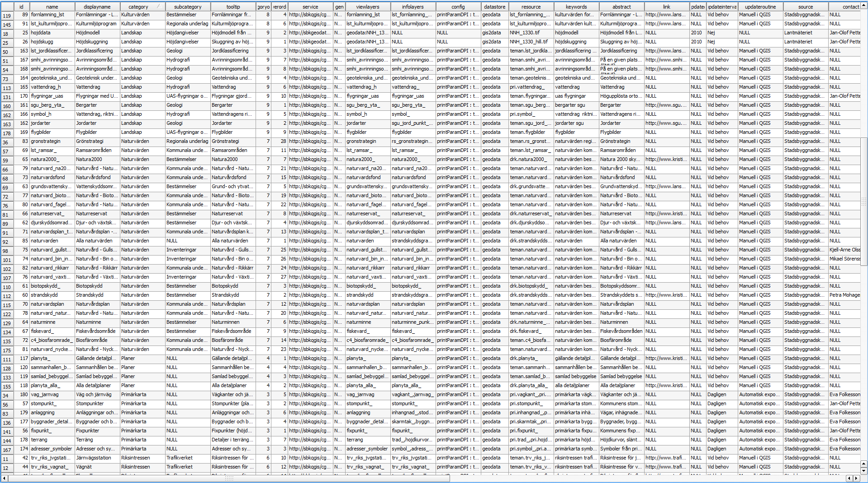The image size is (868, 483).
Task: Click the resource column header
Action: (x=531, y=7)
